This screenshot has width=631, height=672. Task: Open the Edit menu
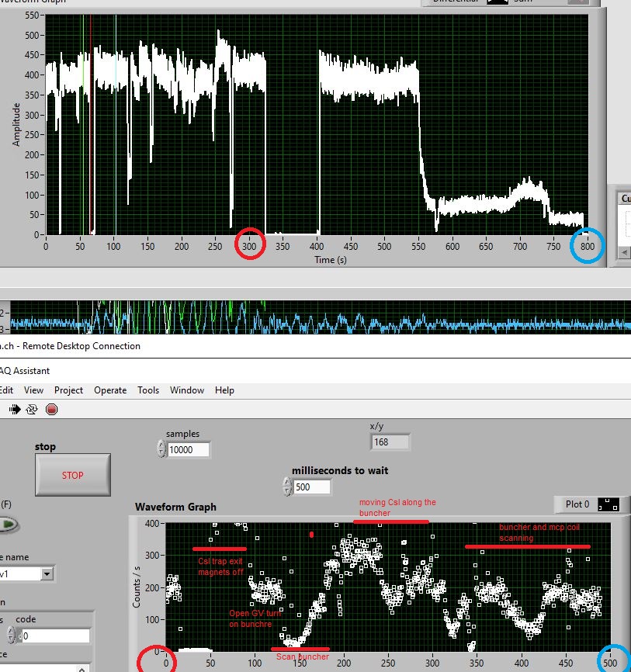point(6,390)
